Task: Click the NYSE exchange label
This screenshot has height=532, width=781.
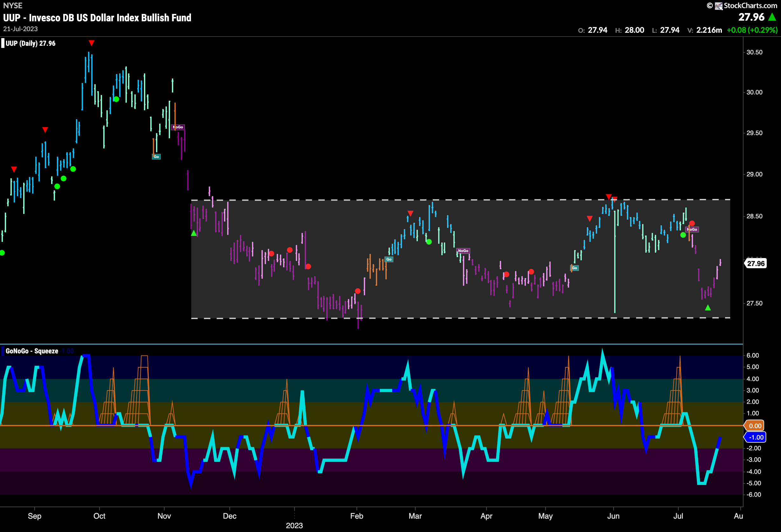Action: point(13,5)
